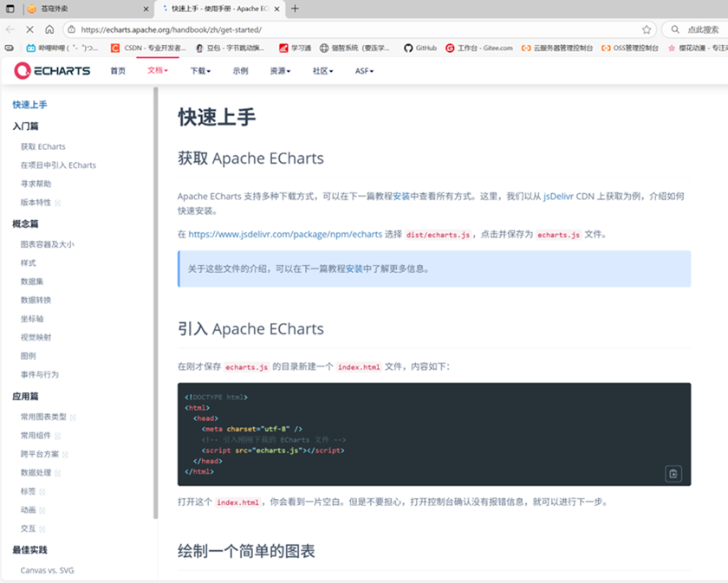Screen dimensions: 728x583
Task: Open 坐标轴 in the sidebar
Action: [31, 319]
